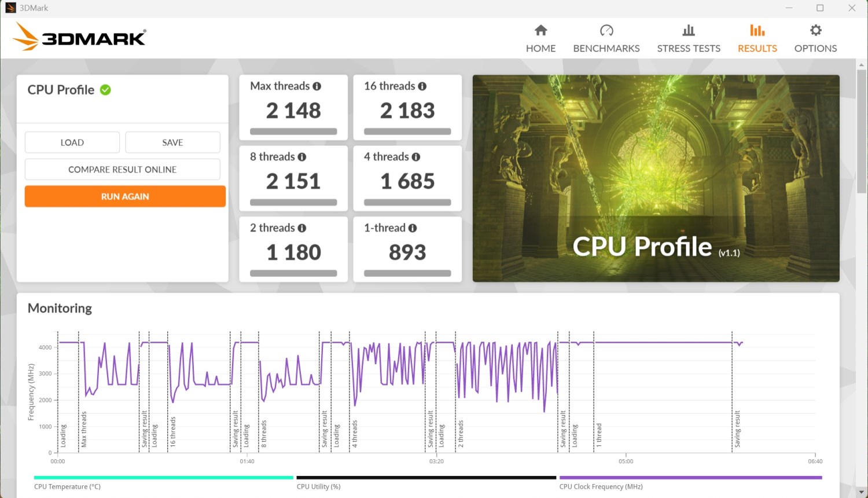This screenshot has width=868, height=498.
Task: Click the 4 threads marker in chart
Action: coord(355,434)
